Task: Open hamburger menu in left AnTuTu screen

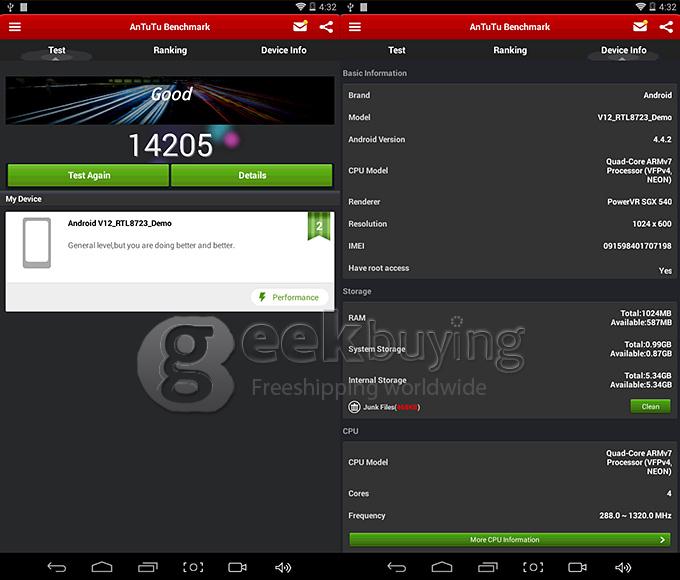Action: coord(15,27)
